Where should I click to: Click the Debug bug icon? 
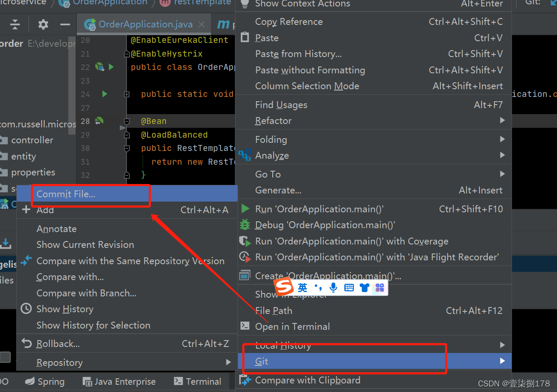coord(245,225)
